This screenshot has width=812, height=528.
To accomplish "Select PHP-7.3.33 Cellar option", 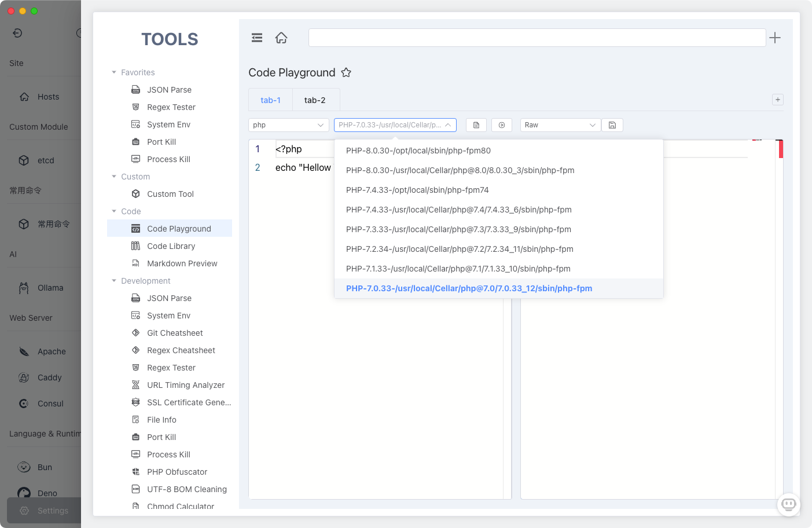I will (499, 229).
